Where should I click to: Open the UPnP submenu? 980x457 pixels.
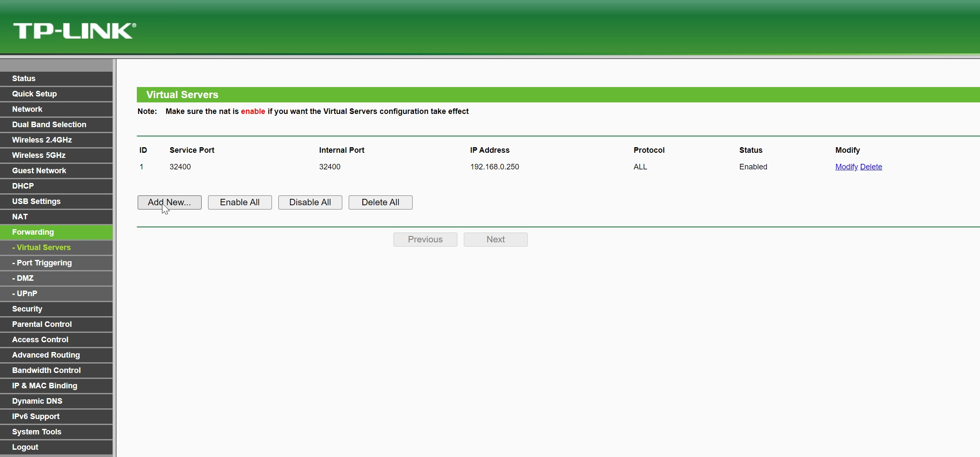coord(56,294)
